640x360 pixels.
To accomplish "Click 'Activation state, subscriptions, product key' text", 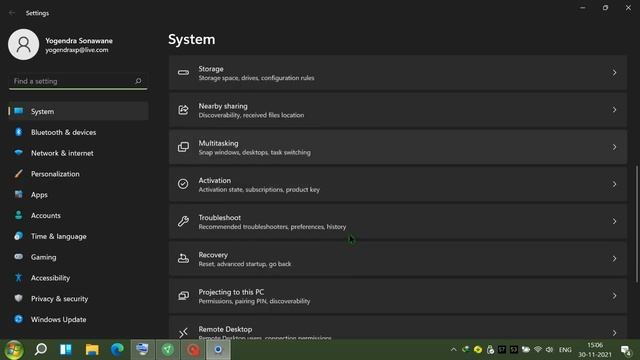I will tap(259, 189).
